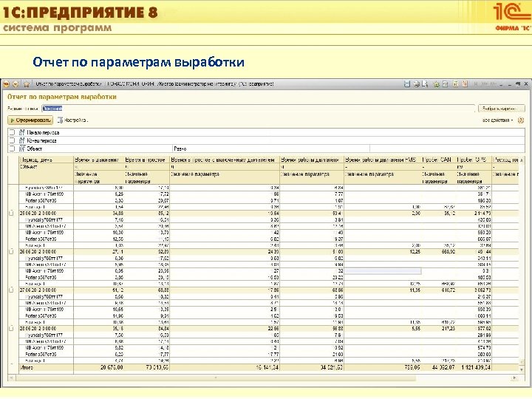Click the Выбрать вариант button
532x399 pixels.
(x=502, y=109)
